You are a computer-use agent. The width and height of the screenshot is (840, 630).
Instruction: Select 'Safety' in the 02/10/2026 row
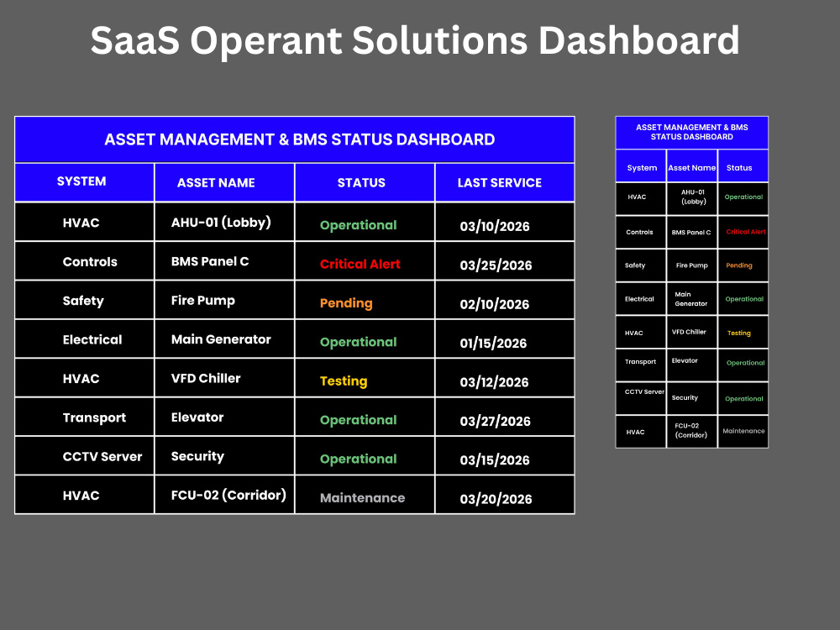pyautogui.click(x=83, y=301)
